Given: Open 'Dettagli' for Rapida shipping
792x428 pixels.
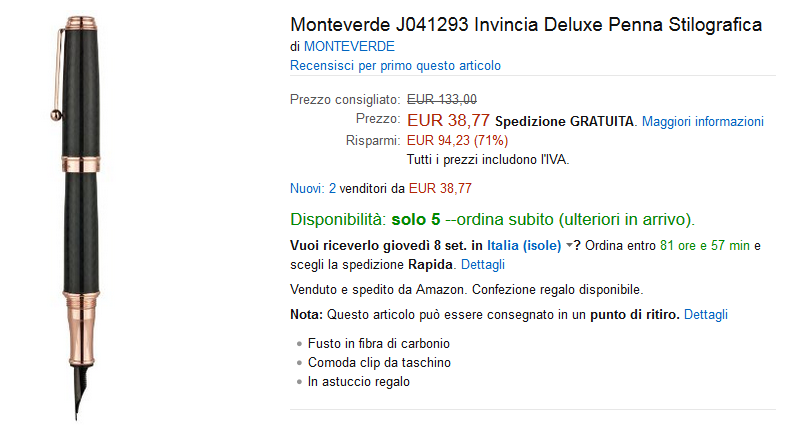Looking at the screenshot, I should [483, 265].
